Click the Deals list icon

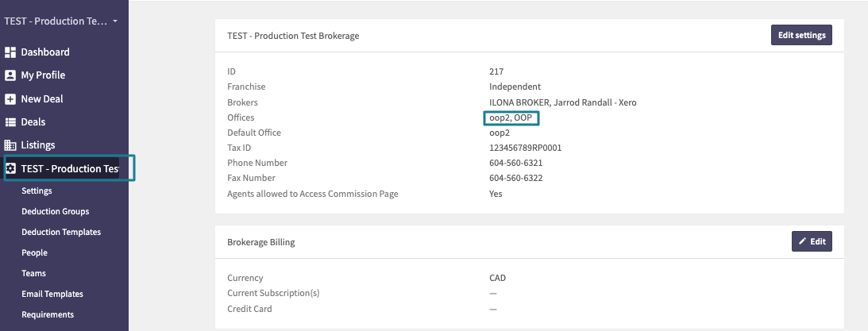pyautogui.click(x=10, y=122)
